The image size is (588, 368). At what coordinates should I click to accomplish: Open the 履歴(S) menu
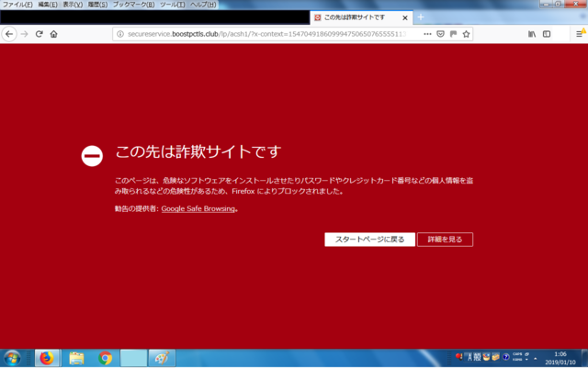pyautogui.click(x=97, y=5)
